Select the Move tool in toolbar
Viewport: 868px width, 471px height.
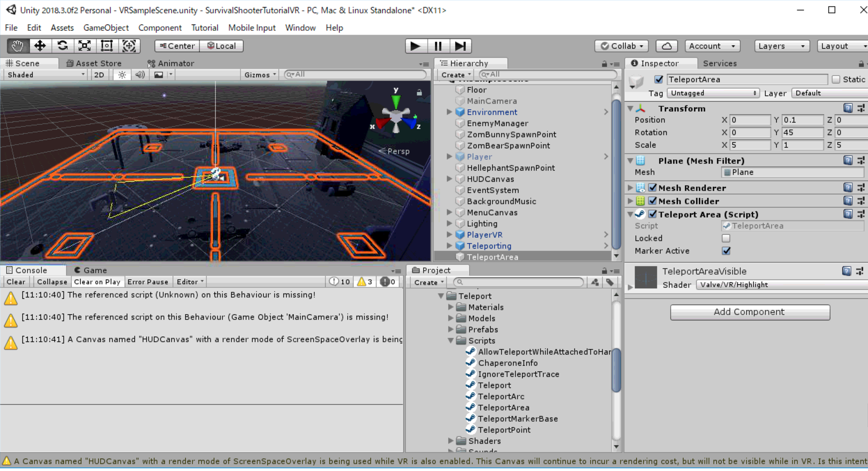(x=39, y=46)
